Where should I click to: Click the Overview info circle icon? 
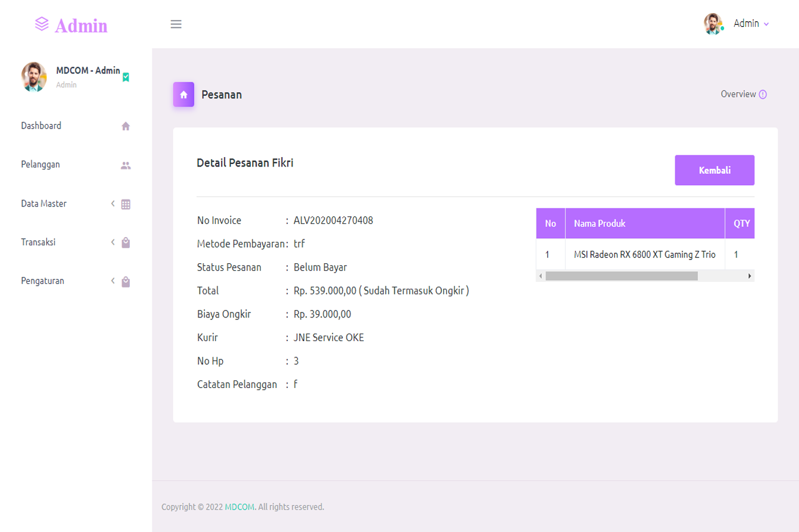(x=762, y=94)
